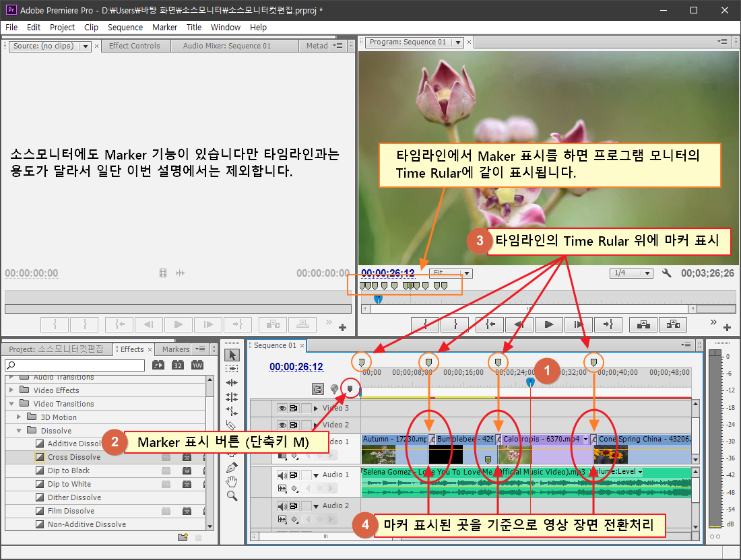Select the Selection arrow tool

tap(232, 355)
